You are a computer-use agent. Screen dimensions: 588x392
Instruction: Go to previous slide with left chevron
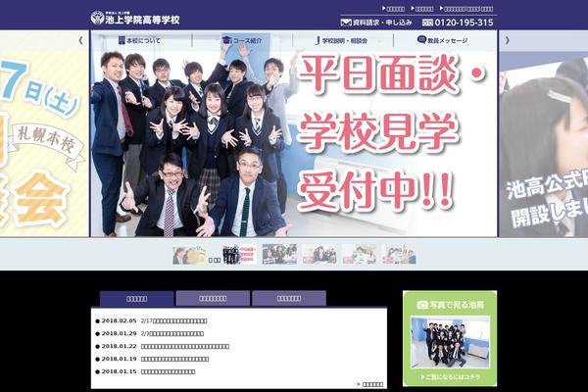(x=80, y=40)
